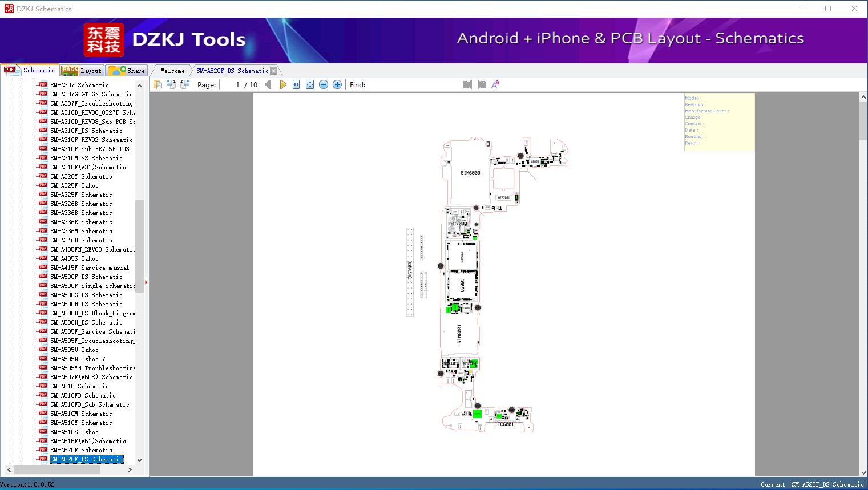Open SM-A510FD Schematic entry

tap(83, 395)
